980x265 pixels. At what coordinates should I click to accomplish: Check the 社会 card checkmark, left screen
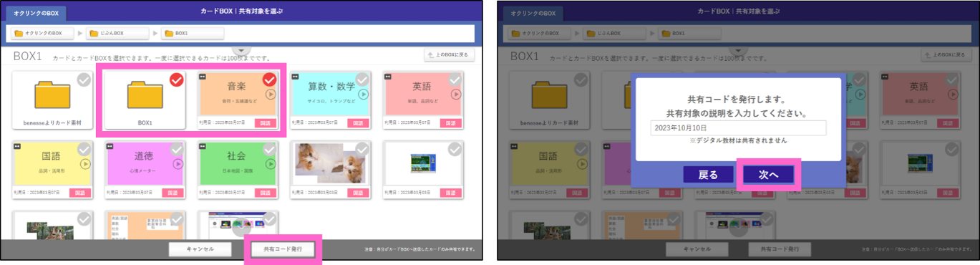269,149
